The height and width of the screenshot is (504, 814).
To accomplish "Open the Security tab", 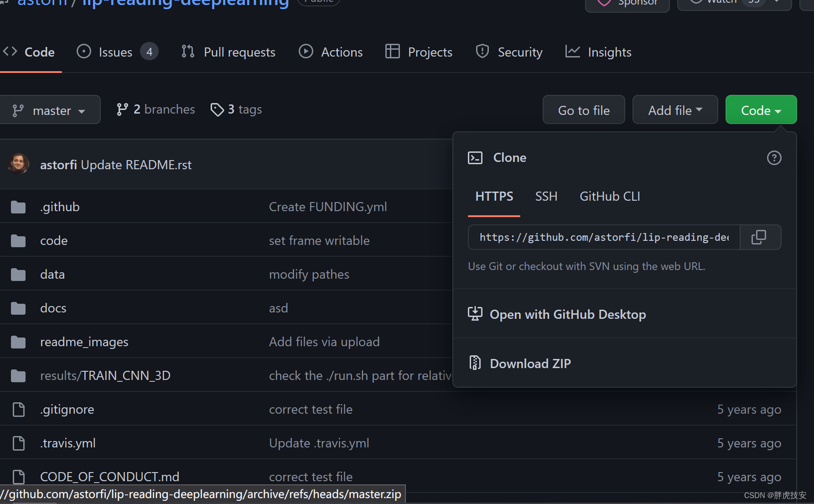I will pos(509,52).
